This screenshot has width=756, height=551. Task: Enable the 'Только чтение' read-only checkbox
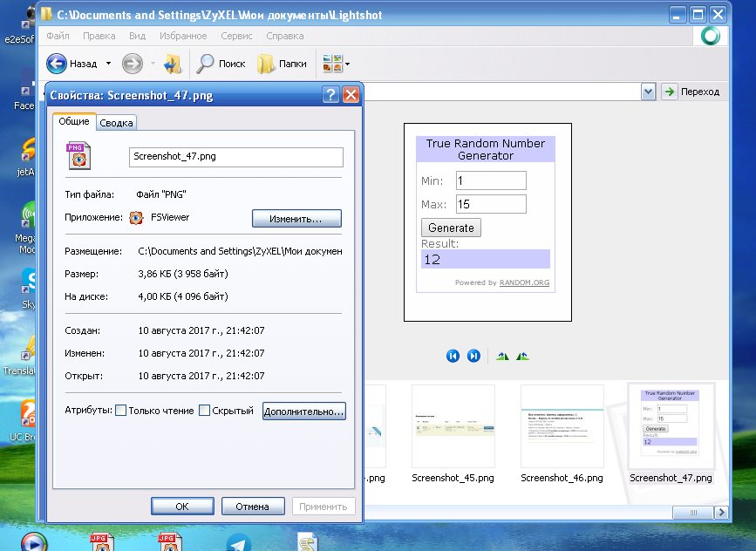click(121, 411)
